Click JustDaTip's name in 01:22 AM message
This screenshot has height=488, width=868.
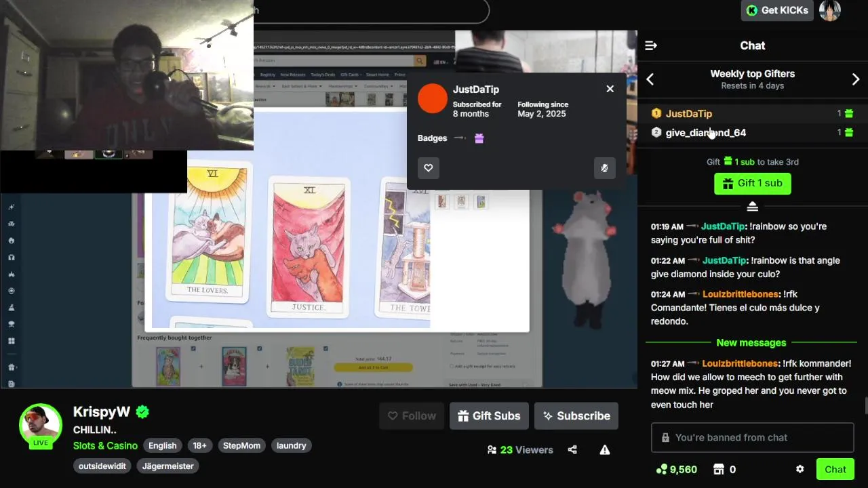[724, 260]
